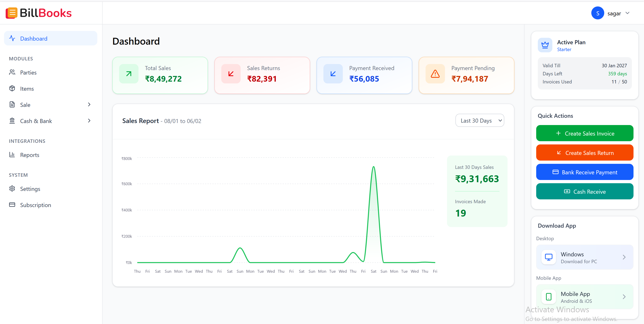Click the Create Sales Invoice button
This screenshot has height=324, width=644.
click(x=584, y=133)
